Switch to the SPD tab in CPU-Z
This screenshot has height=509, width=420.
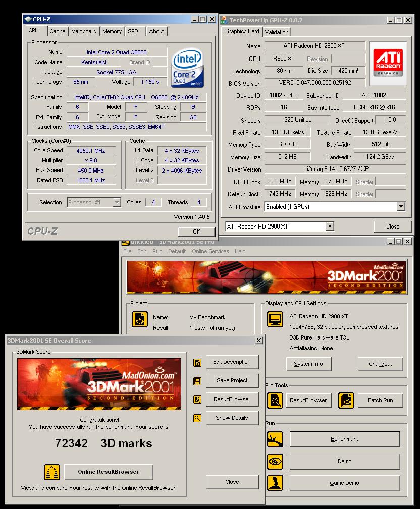(x=133, y=31)
